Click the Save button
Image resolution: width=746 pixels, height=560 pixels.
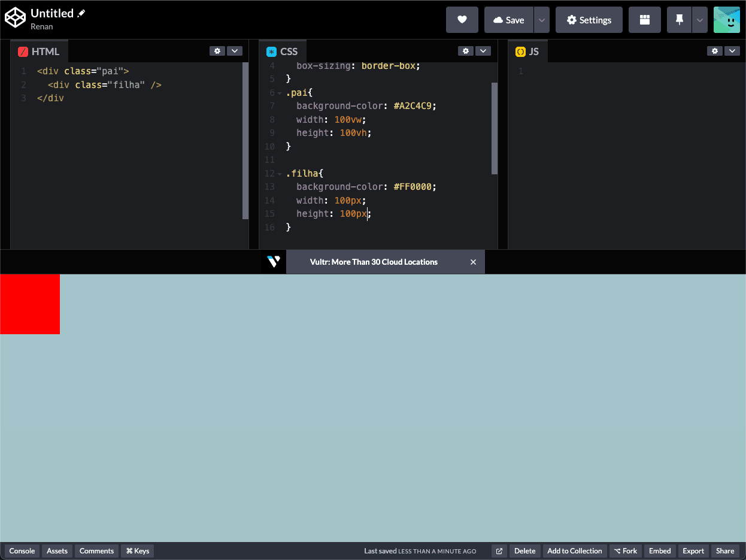click(508, 20)
